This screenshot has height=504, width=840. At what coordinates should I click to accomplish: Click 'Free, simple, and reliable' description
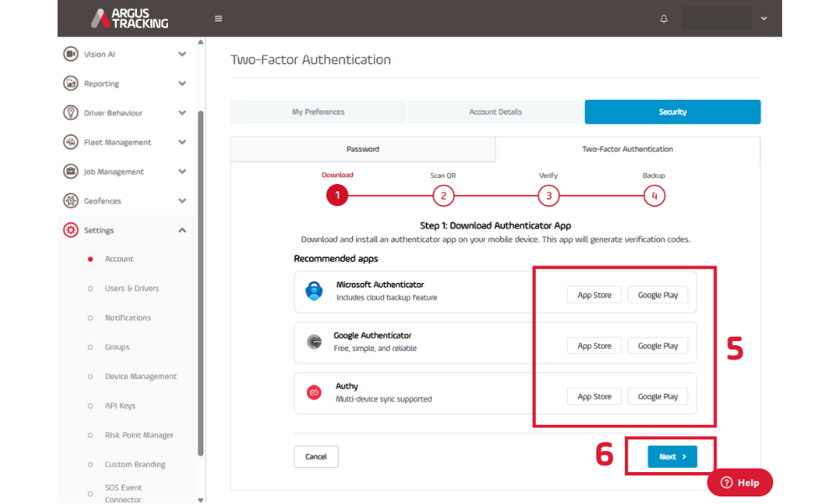click(x=375, y=348)
